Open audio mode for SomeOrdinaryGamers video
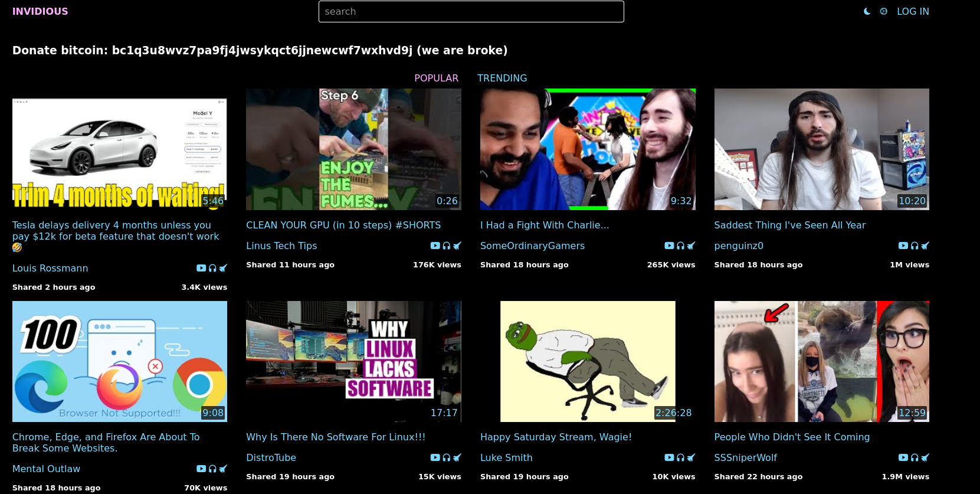Viewport: 980px width, 494px height. pos(680,246)
